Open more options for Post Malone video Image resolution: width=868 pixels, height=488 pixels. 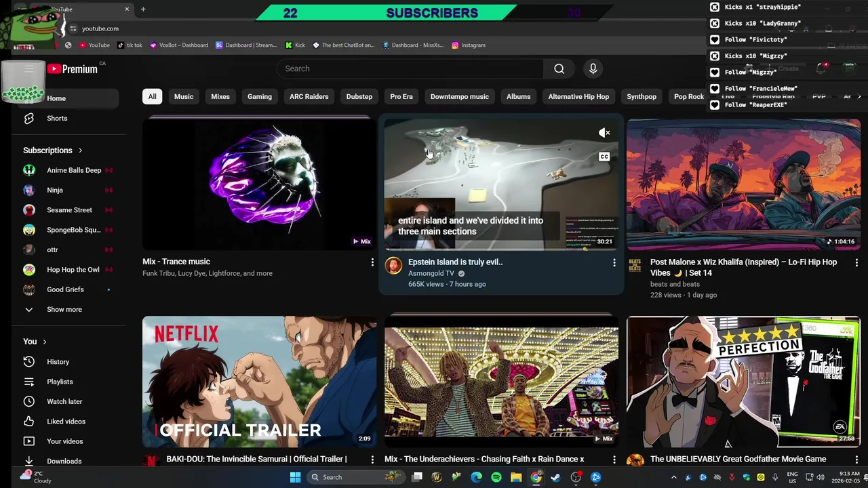[x=856, y=262]
